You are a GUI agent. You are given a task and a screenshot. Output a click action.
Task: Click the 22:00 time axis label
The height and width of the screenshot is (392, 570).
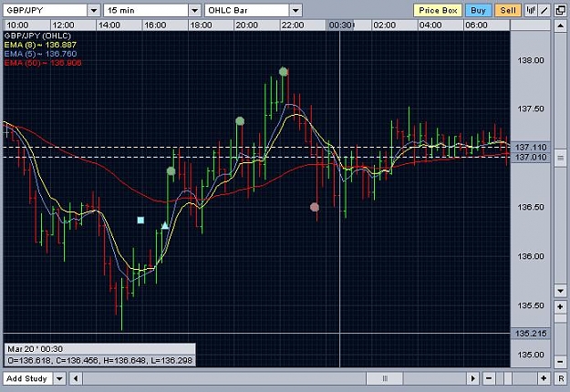click(x=292, y=25)
